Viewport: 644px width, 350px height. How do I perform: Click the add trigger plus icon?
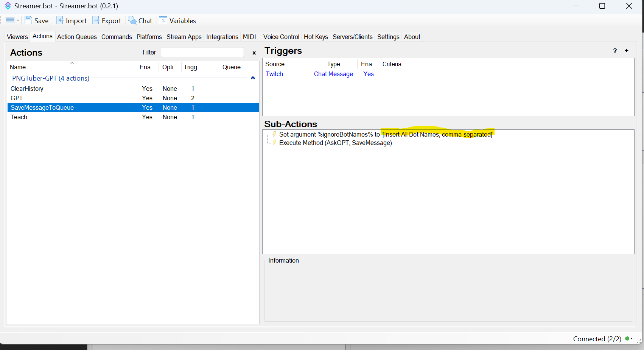click(x=627, y=51)
